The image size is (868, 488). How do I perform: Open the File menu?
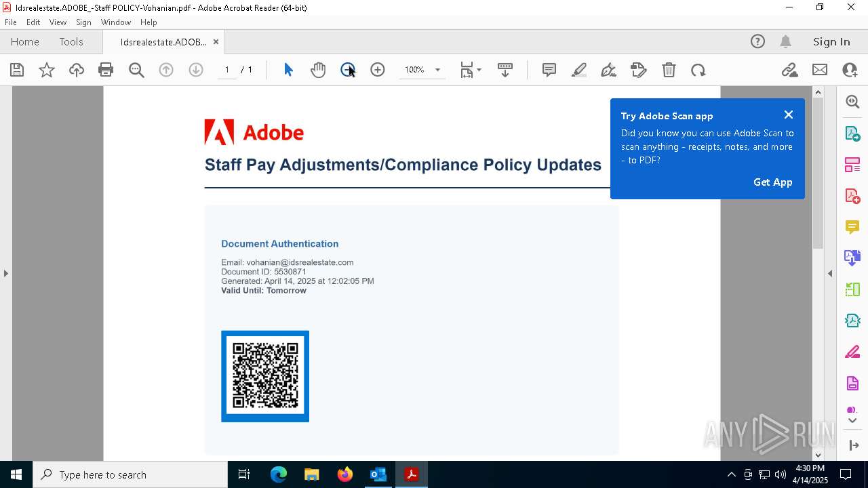[x=11, y=22]
